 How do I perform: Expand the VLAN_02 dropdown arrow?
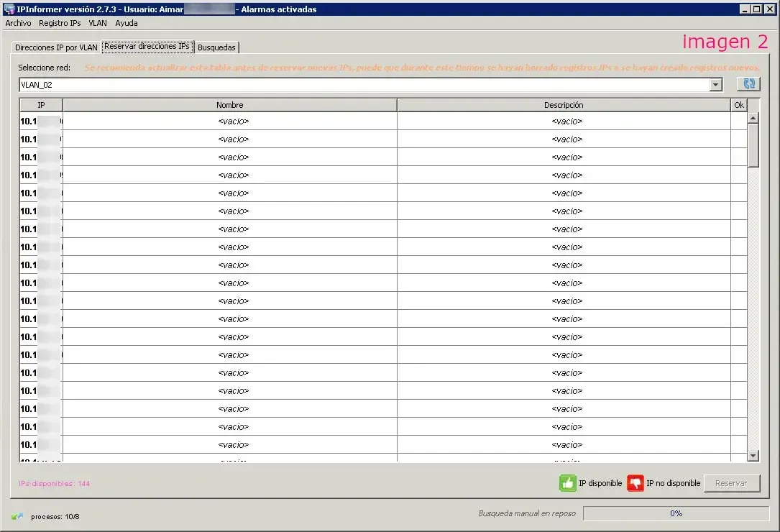tap(715, 84)
